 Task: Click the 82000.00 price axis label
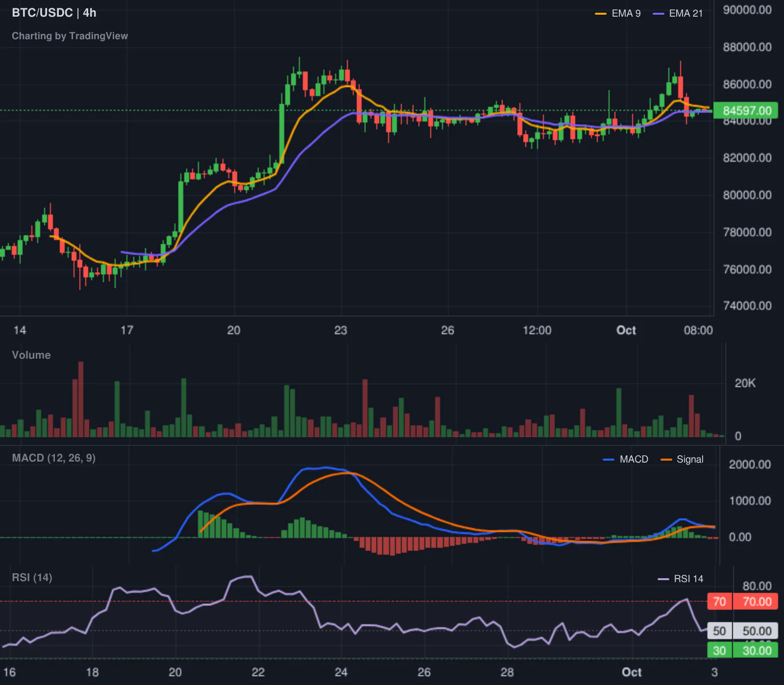pyautogui.click(x=747, y=158)
